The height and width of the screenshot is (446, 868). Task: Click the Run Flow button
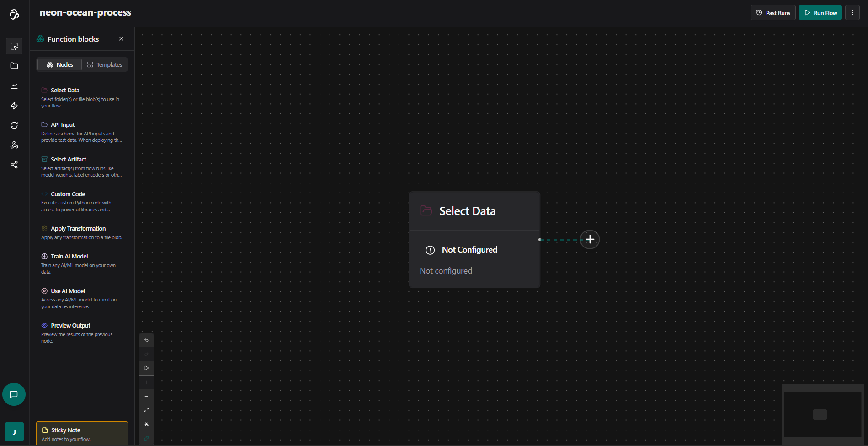820,13
